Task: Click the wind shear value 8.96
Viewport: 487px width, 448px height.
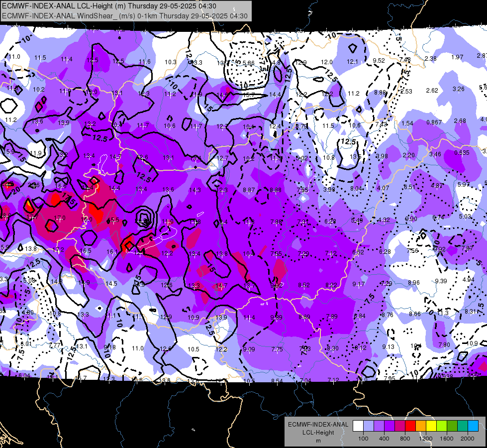Action: pyautogui.click(x=414, y=283)
